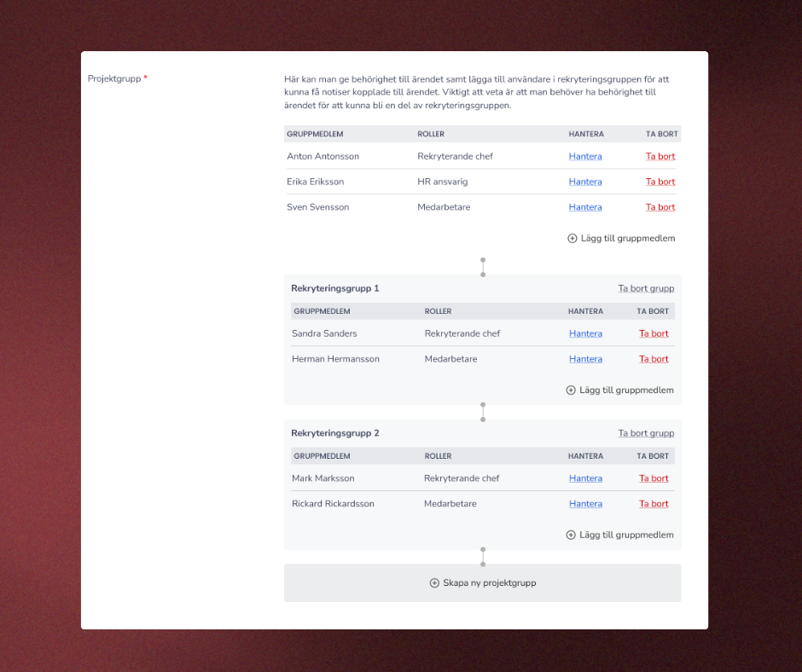Viewport: 802px width, 672px height.
Task: Open Hantera for Mark Marksson
Action: coord(585,479)
